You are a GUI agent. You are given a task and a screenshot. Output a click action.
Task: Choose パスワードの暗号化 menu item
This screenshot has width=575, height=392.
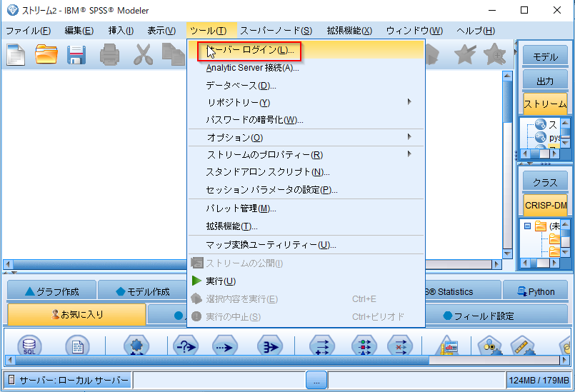point(306,120)
